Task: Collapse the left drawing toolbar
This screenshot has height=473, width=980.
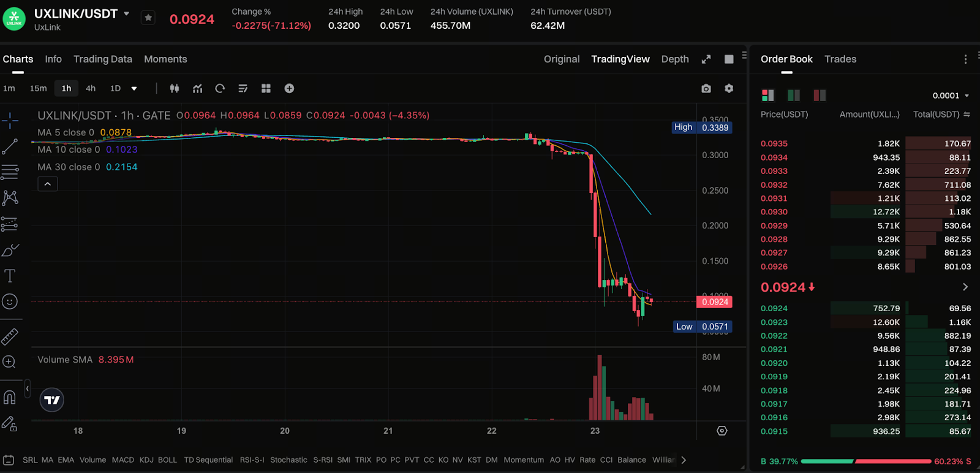Action: 28,388
